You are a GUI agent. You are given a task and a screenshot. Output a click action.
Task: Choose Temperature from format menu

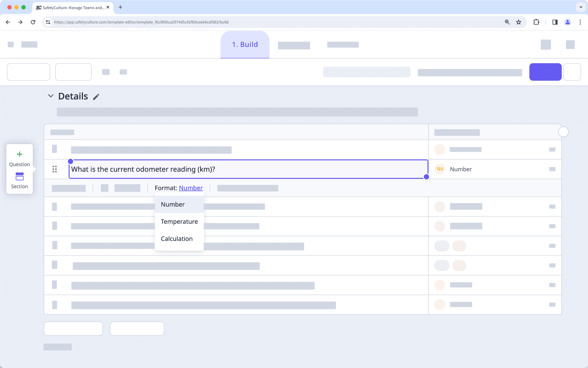click(x=179, y=222)
